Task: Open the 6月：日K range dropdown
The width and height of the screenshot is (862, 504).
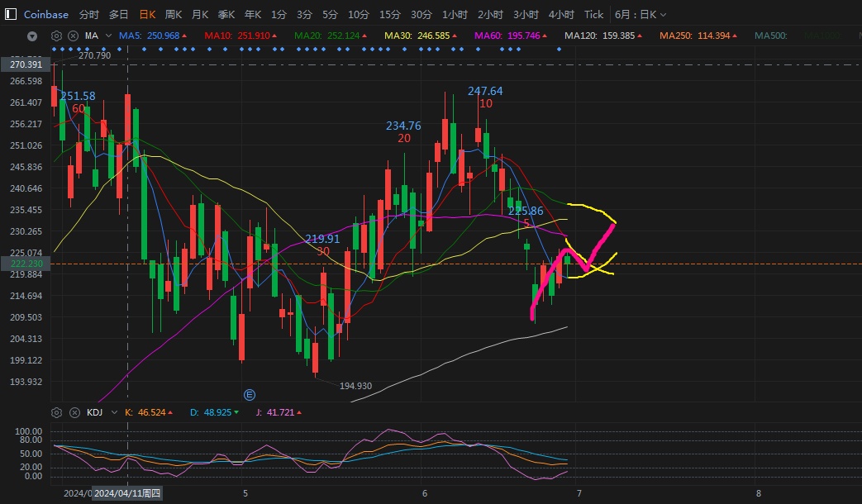Action: (641, 14)
